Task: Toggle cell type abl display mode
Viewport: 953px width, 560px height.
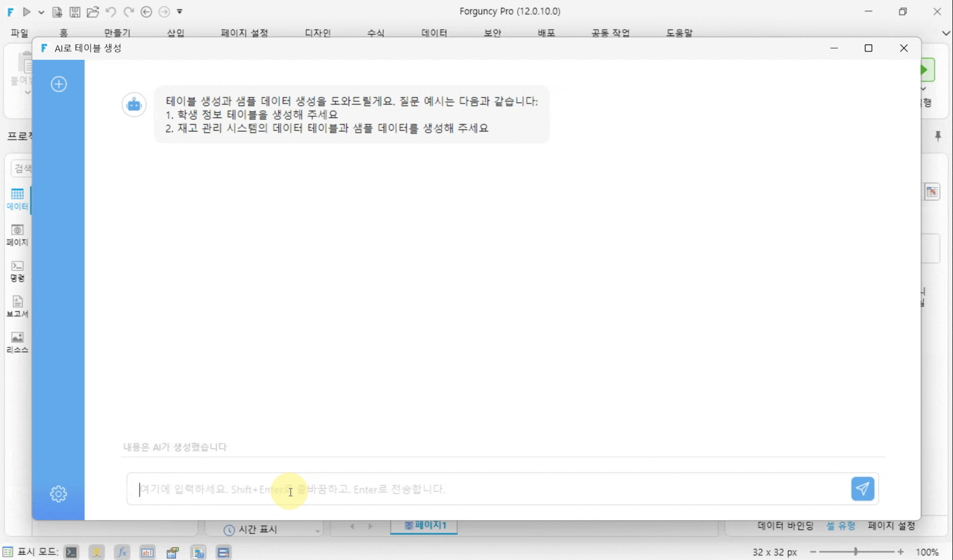Action: click(147, 552)
